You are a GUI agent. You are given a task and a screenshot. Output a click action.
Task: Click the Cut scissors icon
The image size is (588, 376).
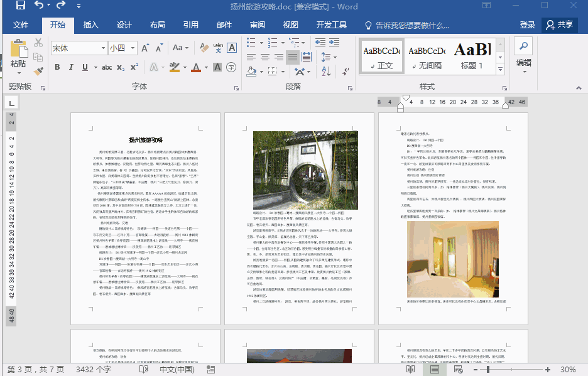coord(38,43)
